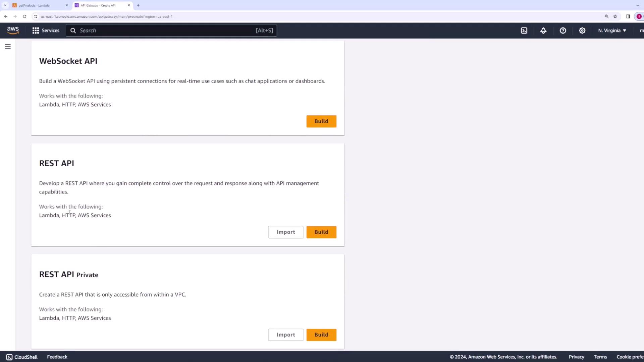Image resolution: width=644 pixels, height=362 pixels.
Task: Bookmark this page with the star icon
Action: (615, 16)
